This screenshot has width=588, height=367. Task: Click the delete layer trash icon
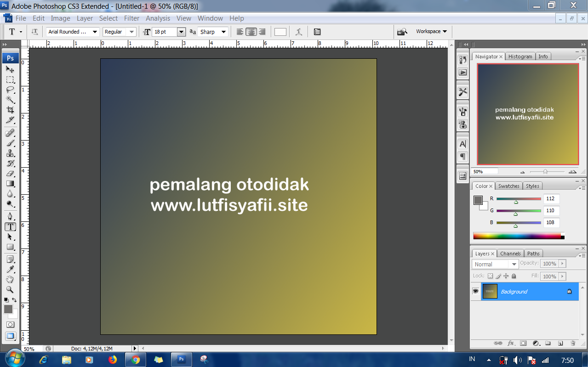(x=572, y=343)
